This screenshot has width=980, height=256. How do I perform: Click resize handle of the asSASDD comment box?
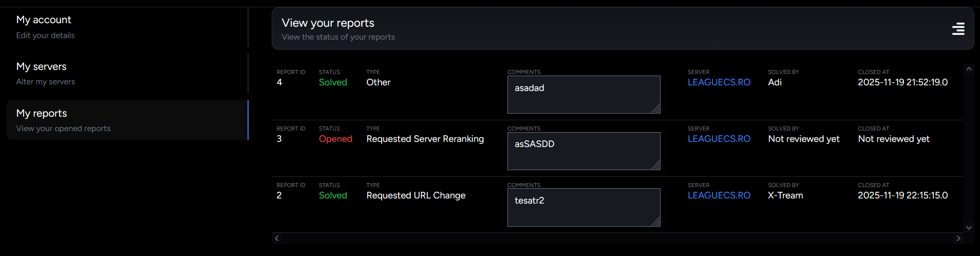655,166
